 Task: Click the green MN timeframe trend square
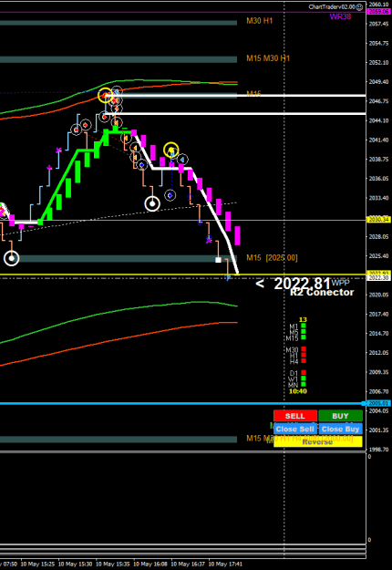(304, 384)
